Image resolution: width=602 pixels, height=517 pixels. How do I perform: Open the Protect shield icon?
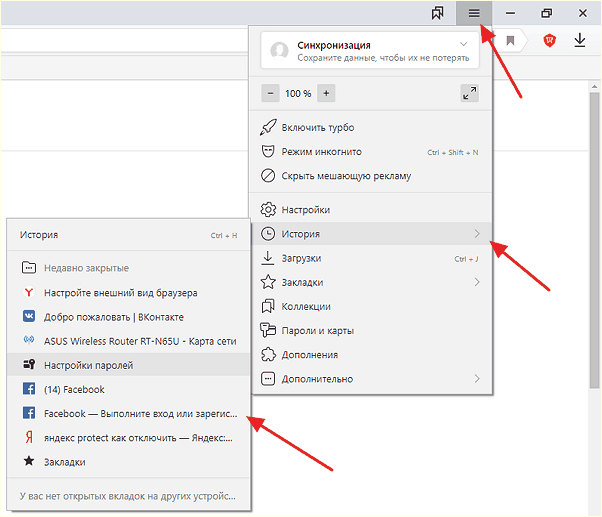pos(549,40)
